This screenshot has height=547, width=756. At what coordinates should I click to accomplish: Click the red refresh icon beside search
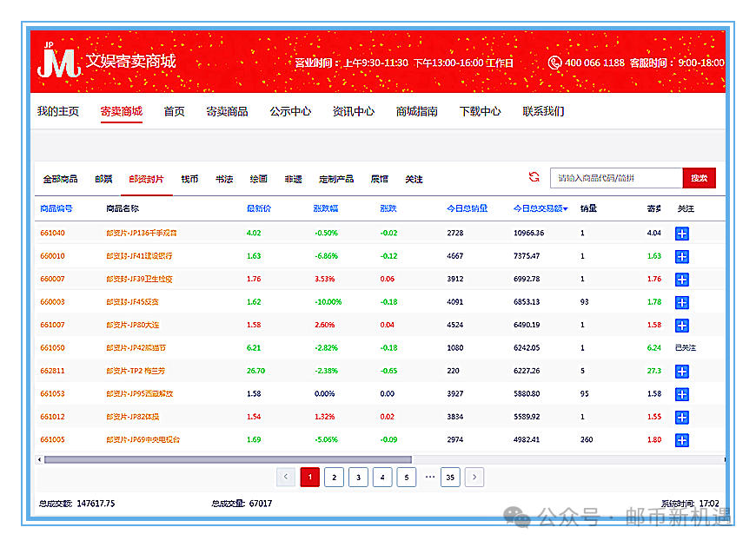point(534,177)
